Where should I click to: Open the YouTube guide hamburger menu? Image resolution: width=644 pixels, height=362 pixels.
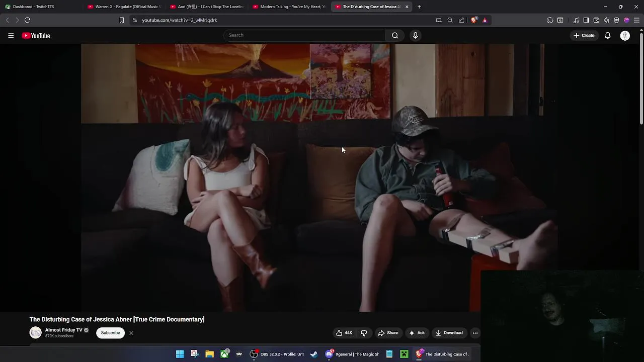11,36
